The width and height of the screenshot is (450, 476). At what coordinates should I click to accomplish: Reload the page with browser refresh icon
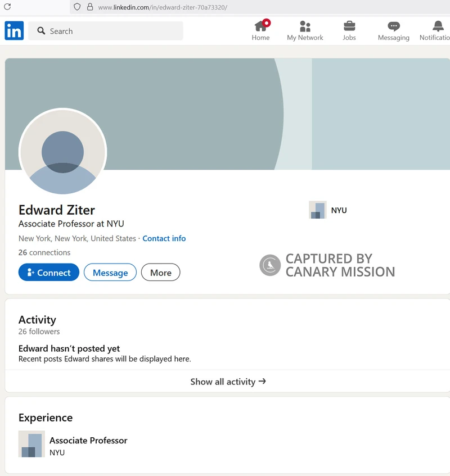7,7
